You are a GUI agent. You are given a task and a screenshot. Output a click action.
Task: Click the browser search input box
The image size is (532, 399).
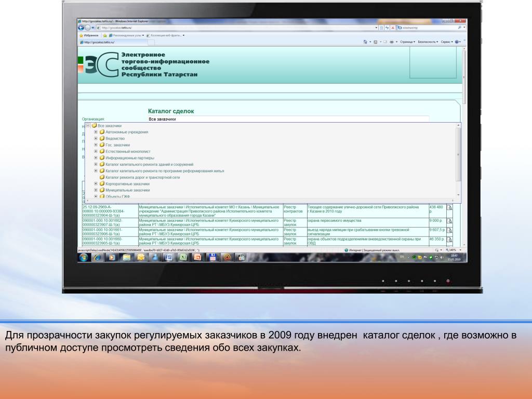click(x=427, y=28)
